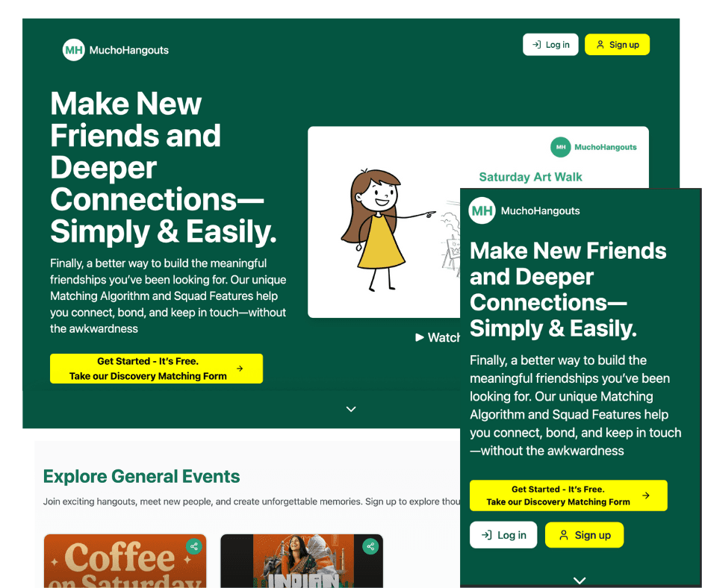Expand down chevron under desktop hero section
702x588 pixels.
(x=351, y=409)
